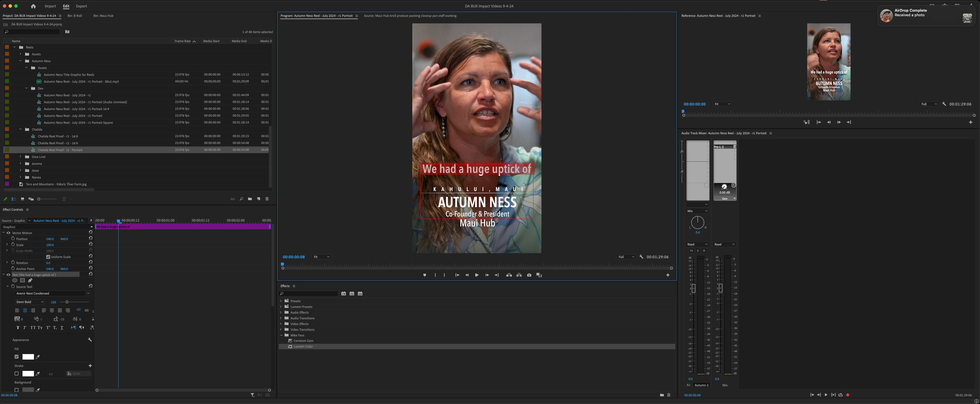This screenshot has width=980, height=404.
Task: Click Center align text icon
Action: [25, 310]
